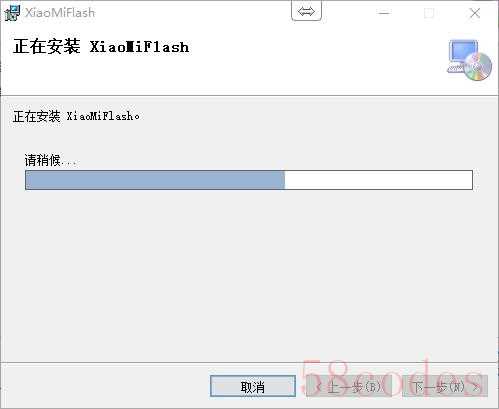Click the filled blue part of progress bar

click(155, 180)
